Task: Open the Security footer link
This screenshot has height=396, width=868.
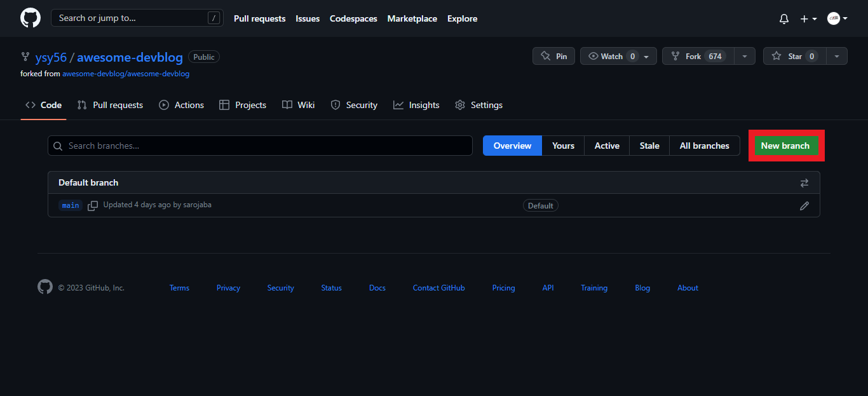Action: point(281,288)
